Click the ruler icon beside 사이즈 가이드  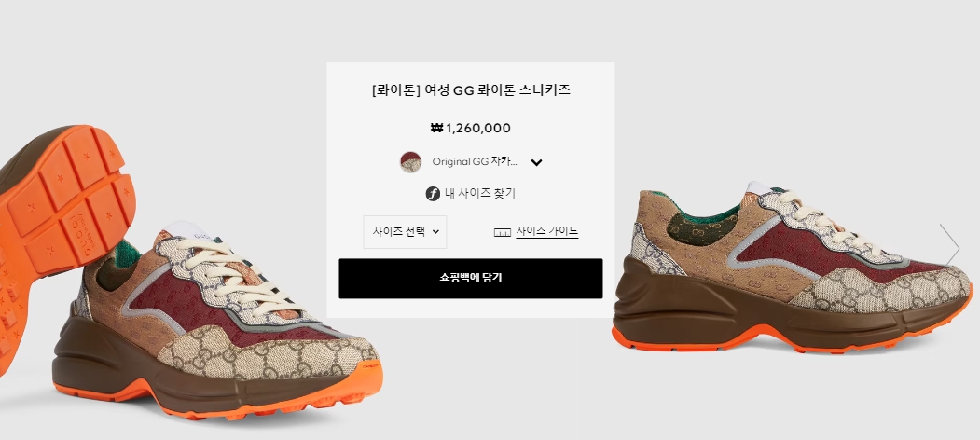click(503, 232)
